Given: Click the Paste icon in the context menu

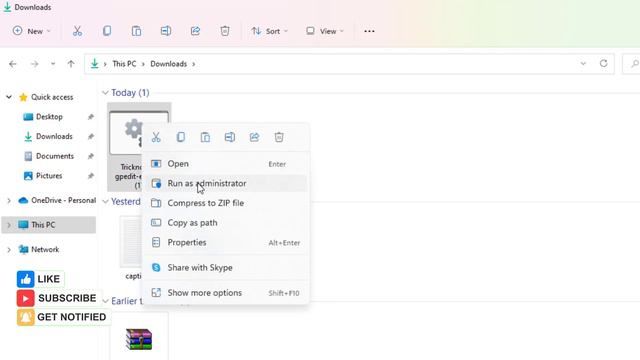Looking at the screenshot, I should point(205,137).
